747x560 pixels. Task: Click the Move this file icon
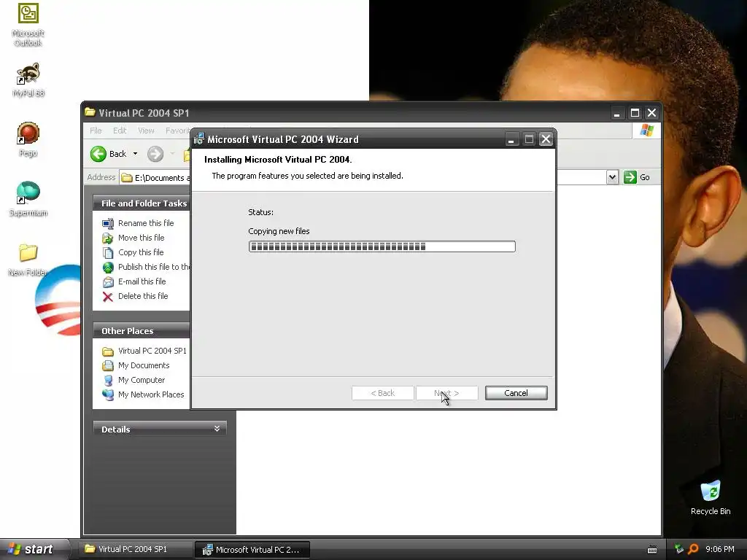pyautogui.click(x=108, y=238)
